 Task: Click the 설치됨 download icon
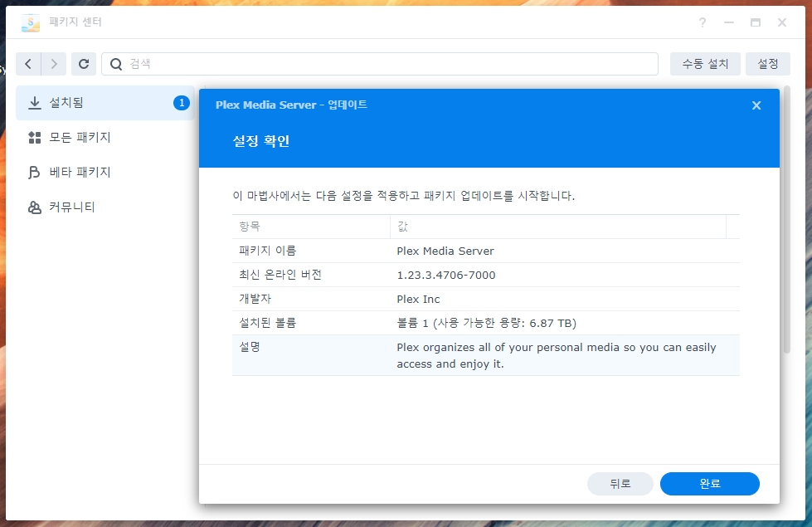35,103
